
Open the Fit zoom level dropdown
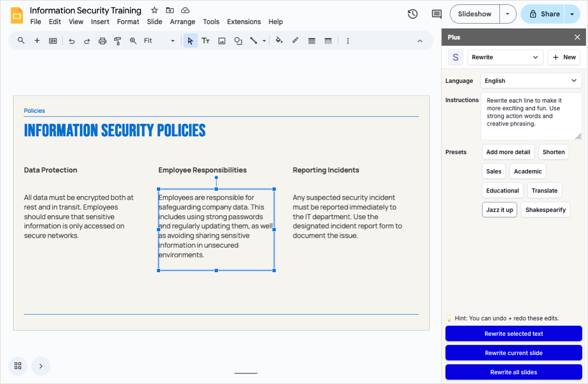pos(159,41)
